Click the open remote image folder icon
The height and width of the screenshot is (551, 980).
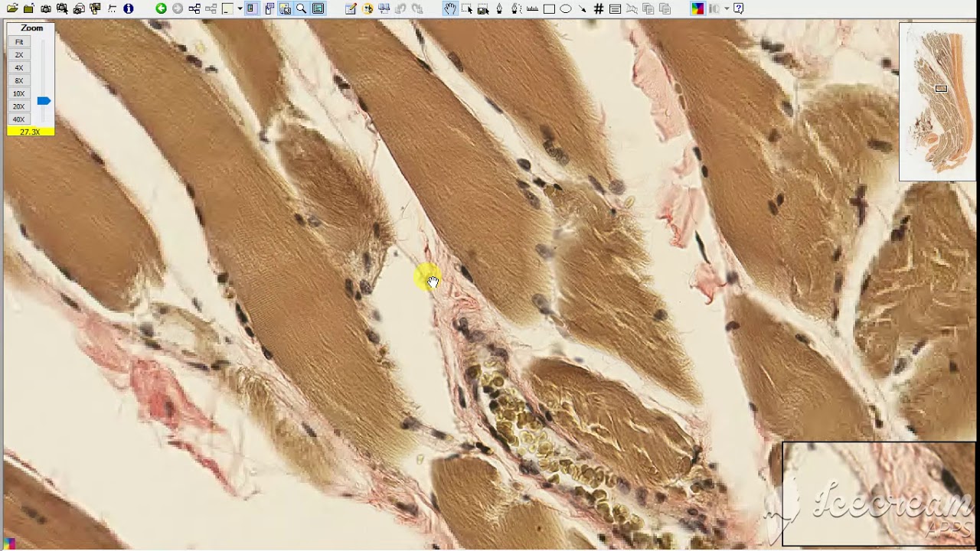point(29,8)
